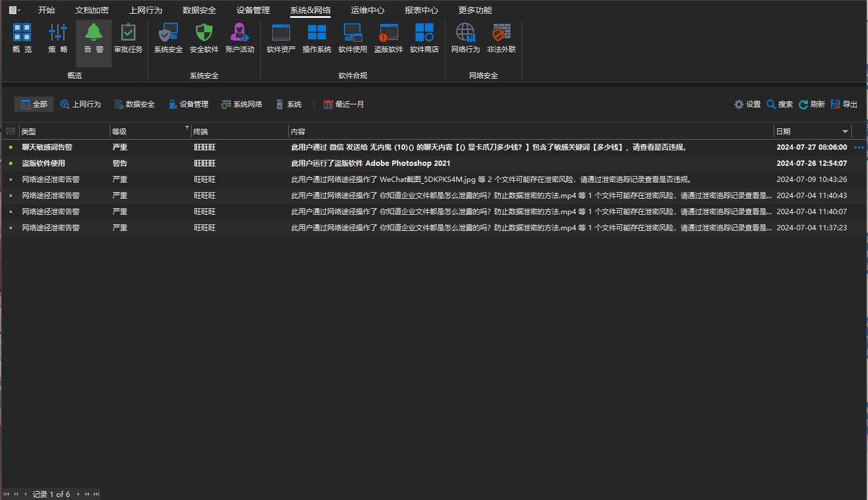Viewport: 868px width, 500px height.
Task: Open the 运维中心 menu tab
Action: (368, 10)
